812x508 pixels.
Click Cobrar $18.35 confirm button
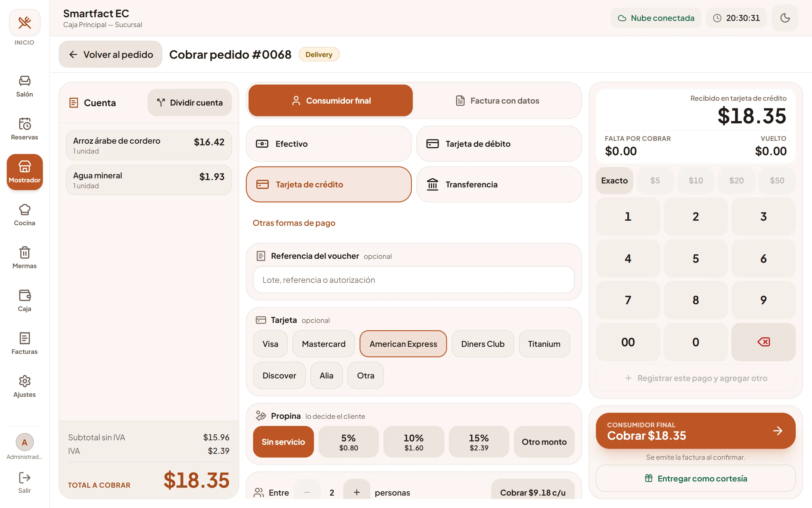(x=696, y=431)
